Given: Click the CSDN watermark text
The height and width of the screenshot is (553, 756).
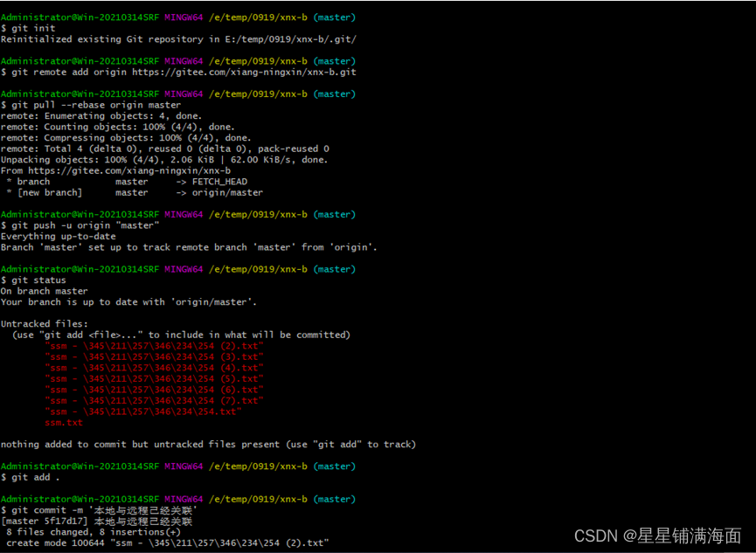Looking at the screenshot, I should tap(657, 536).
